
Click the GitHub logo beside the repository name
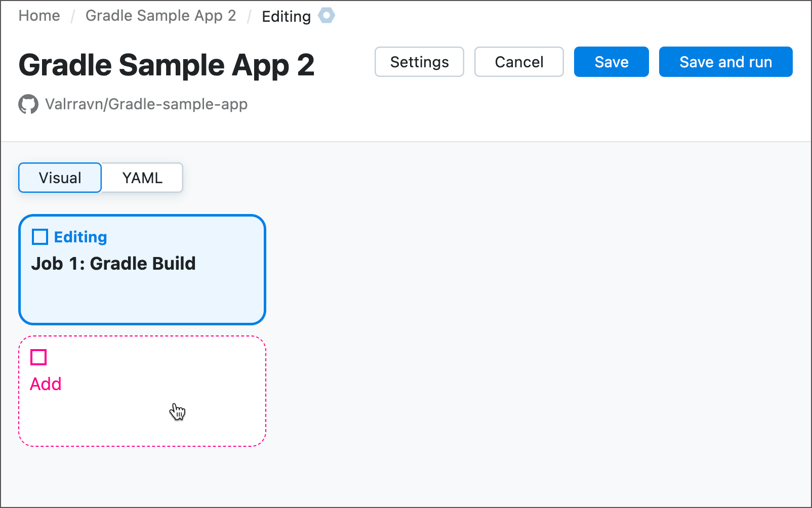28,104
